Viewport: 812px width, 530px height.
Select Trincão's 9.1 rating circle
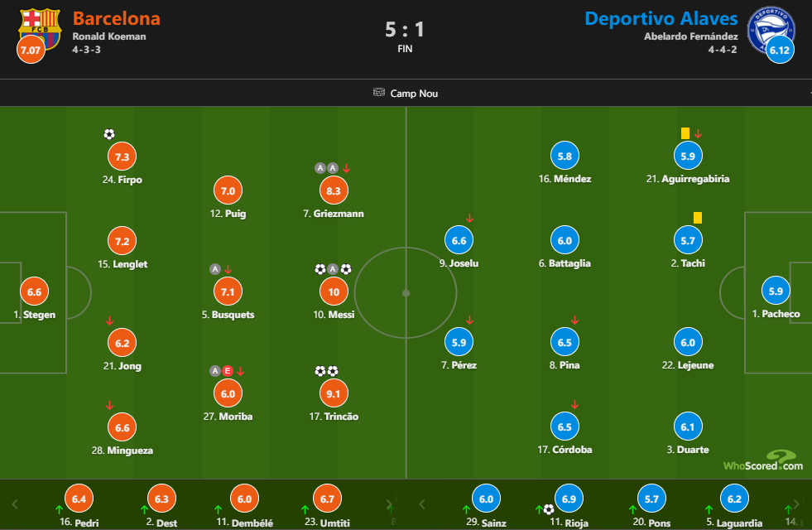(x=334, y=393)
